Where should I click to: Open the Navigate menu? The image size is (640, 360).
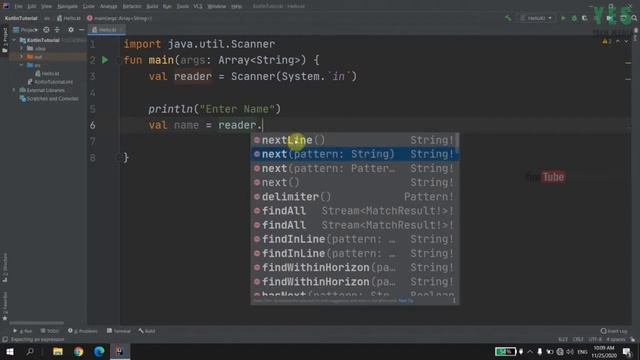[x=67, y=6]
